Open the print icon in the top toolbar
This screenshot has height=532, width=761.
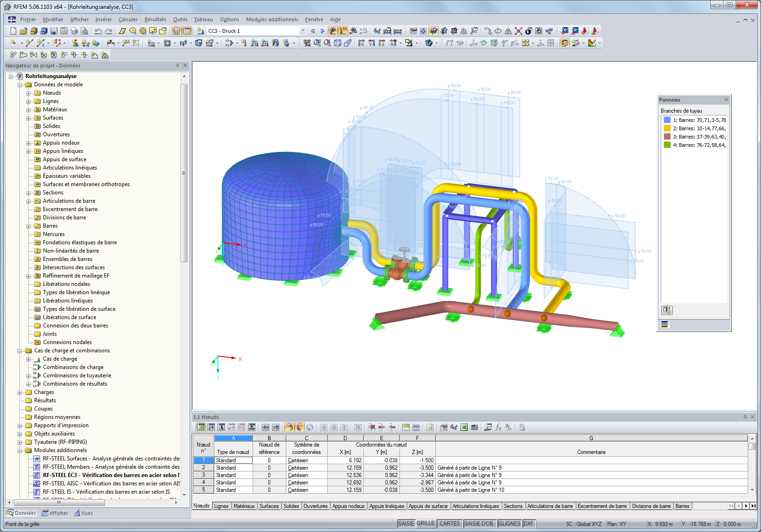pos(74,31)
